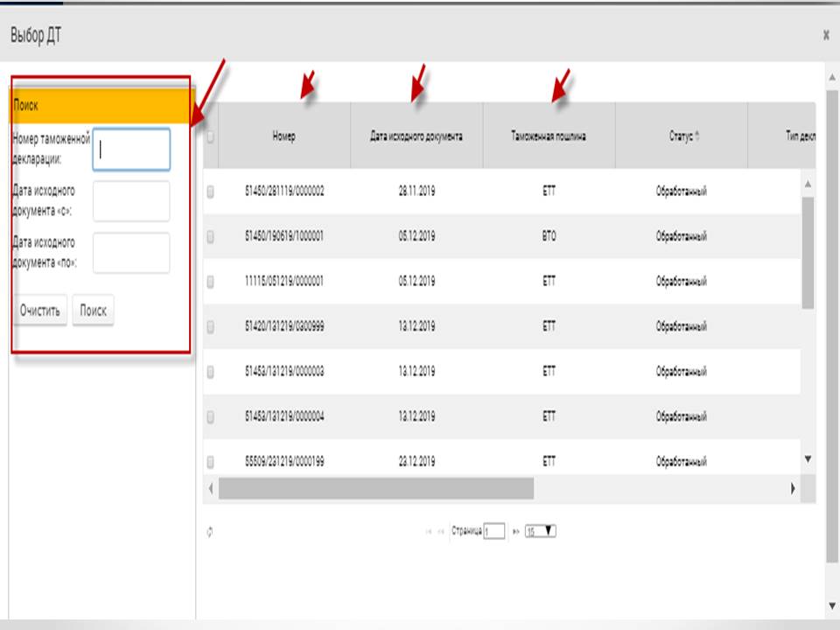Click the Очистить button to clear filters
The height and width of the screenshot is (630, 840).
[42, 311]
